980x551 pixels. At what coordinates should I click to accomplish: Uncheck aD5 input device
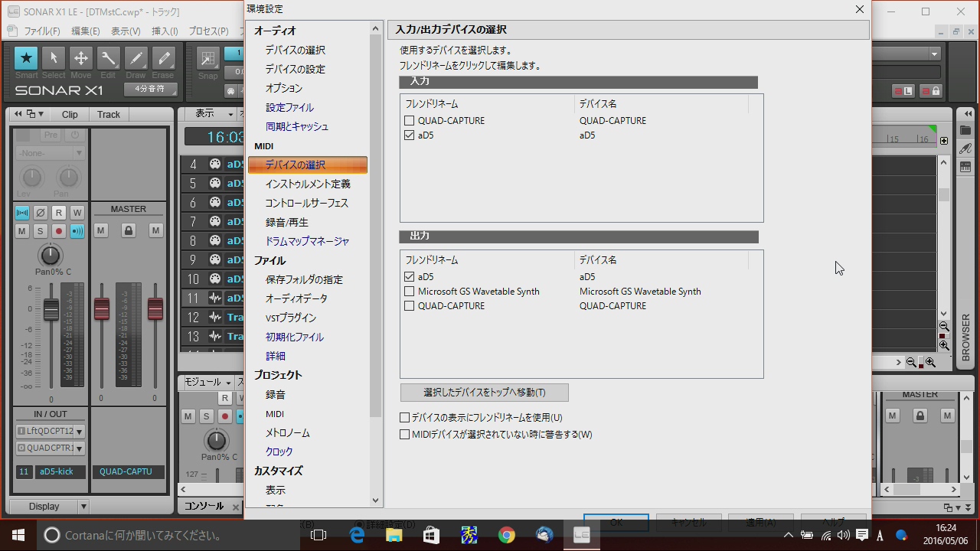(x=409, y=135)
